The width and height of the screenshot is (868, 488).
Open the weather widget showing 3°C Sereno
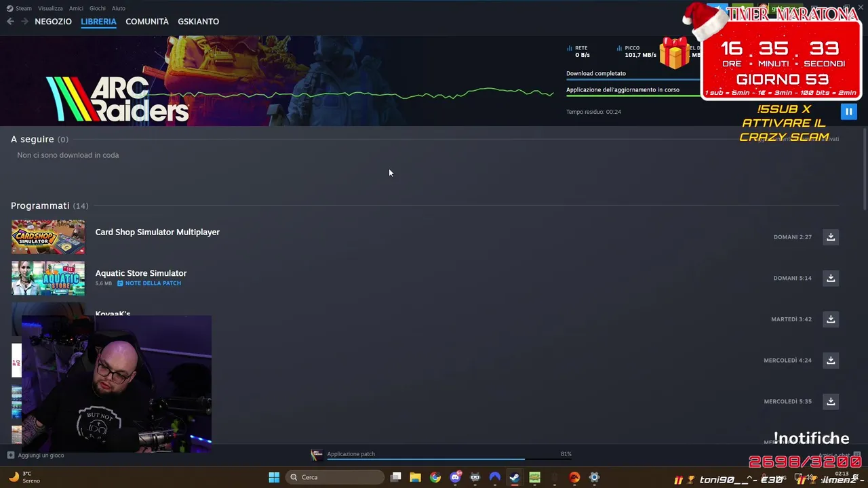(x=24, y=477)
